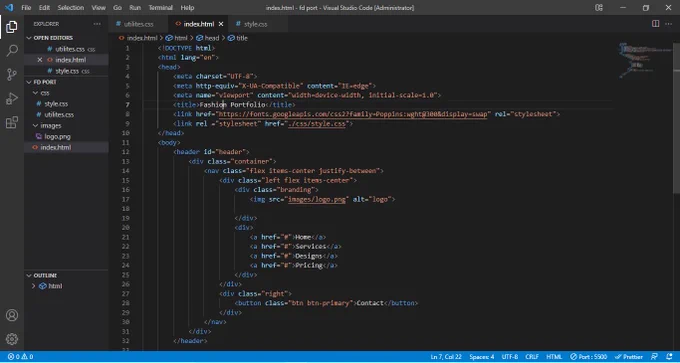Close the index.html editor tab

(x=221, y=24)
